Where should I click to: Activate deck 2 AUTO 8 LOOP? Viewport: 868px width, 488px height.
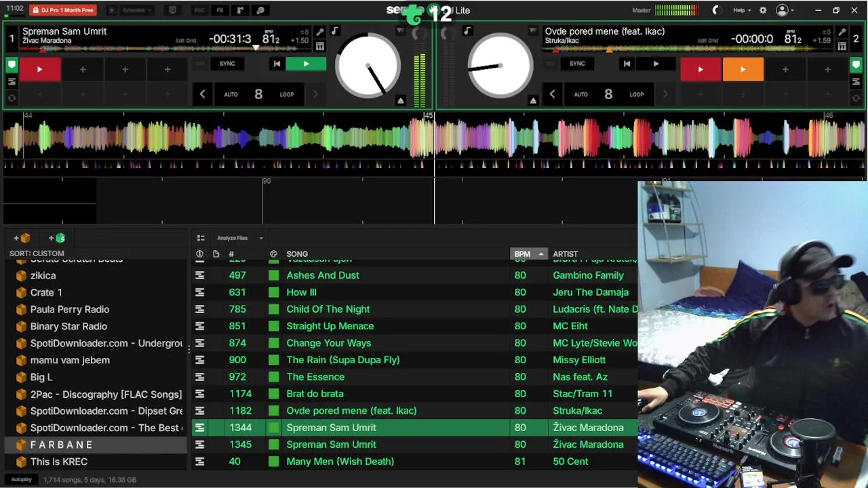(x=608, y=94)
